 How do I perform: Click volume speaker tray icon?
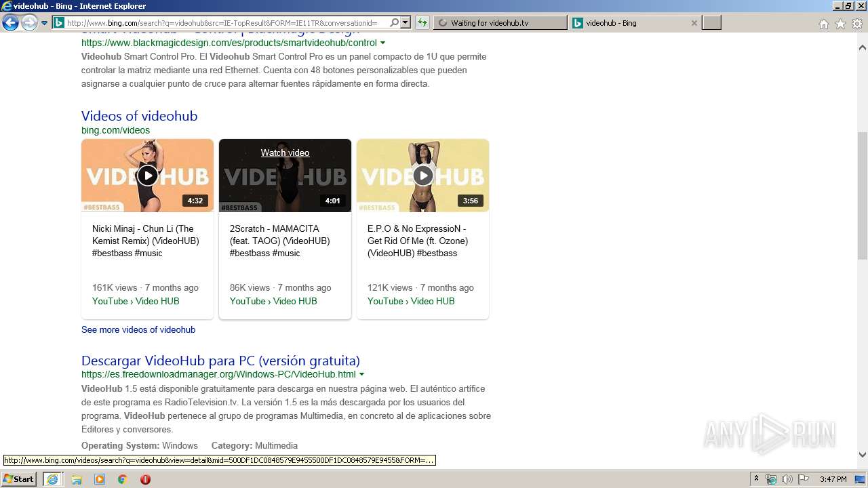point(787,479)
